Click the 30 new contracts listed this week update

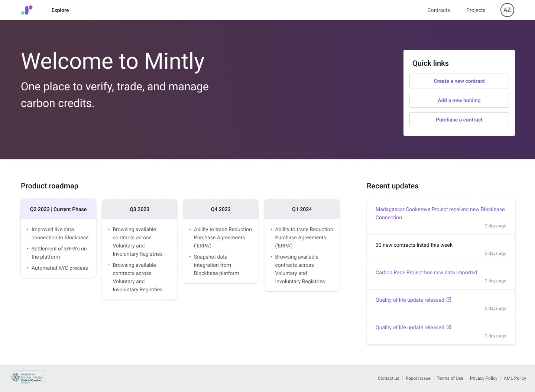[x=414, y=245]
